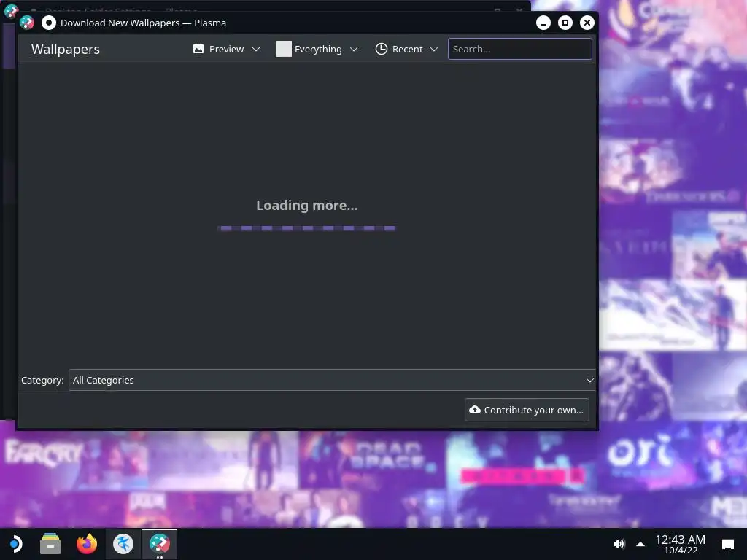Viewport: 747px width, 560px height.
Task: Close the Download New Wallpapers window
Action: click(587, 23)
